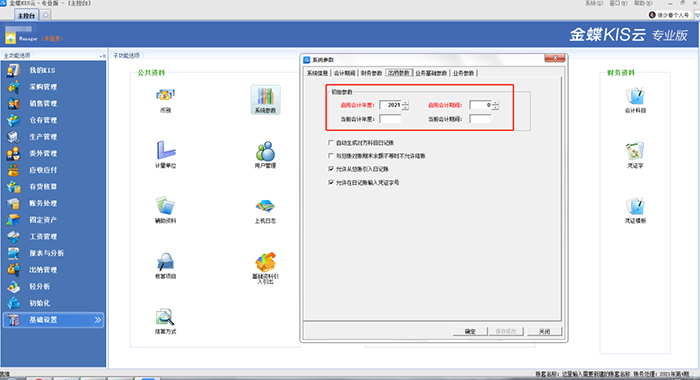700x380 pixels.
Task: Expand 基础设置 double-chevron arrow
Action: 98,320
